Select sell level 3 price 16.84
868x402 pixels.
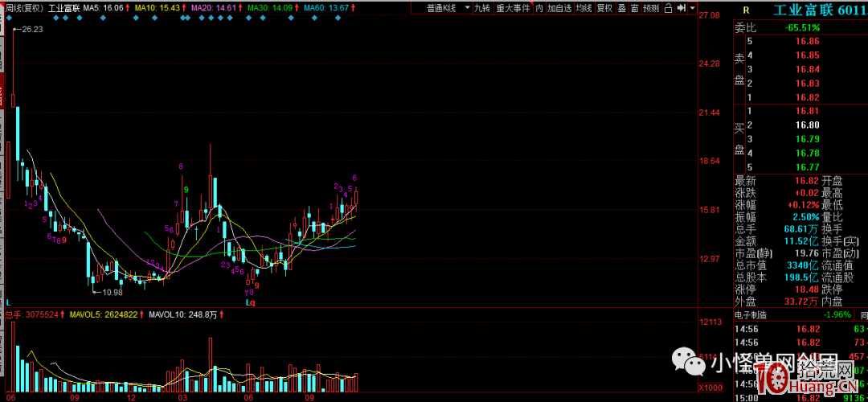point(807,69)
